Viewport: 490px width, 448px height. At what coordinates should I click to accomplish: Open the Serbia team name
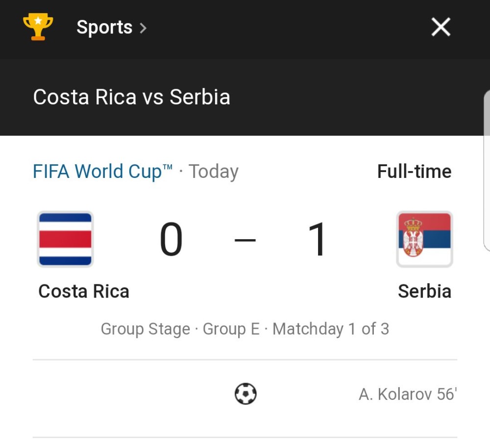coord(425,291)
